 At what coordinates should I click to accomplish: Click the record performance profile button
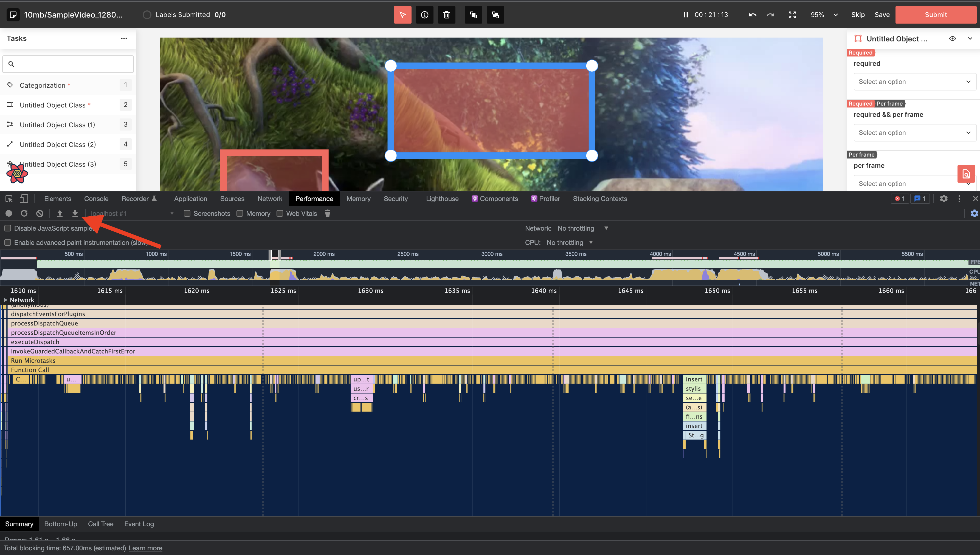click(9, 213)
